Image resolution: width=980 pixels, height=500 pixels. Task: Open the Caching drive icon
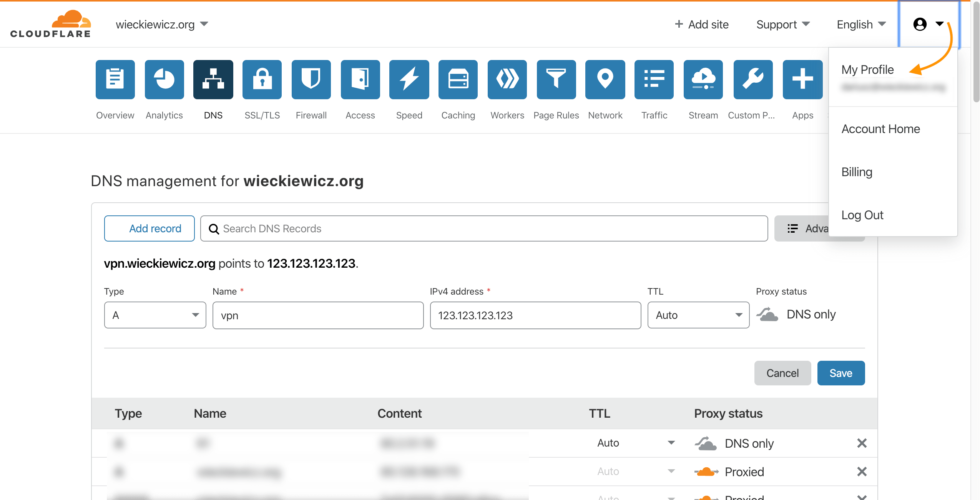click(x=458, y=80)
